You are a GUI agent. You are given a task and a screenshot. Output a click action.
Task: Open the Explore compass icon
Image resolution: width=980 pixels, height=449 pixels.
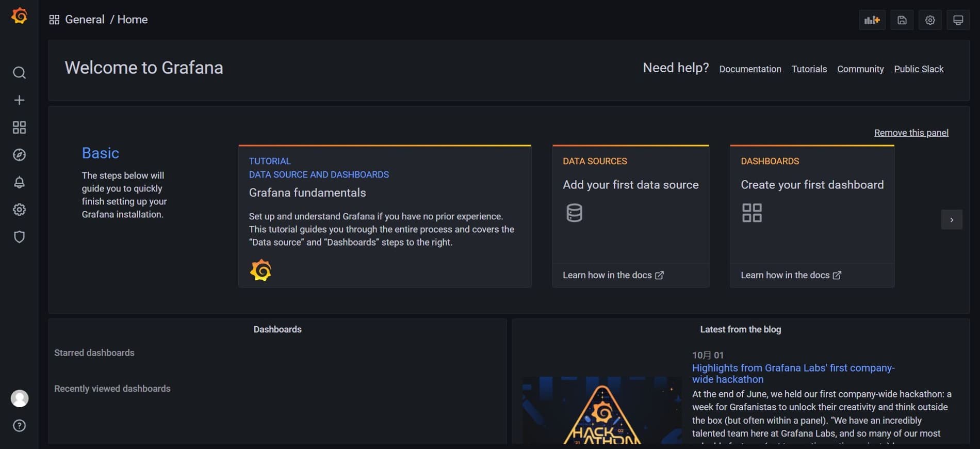[19, 155]
